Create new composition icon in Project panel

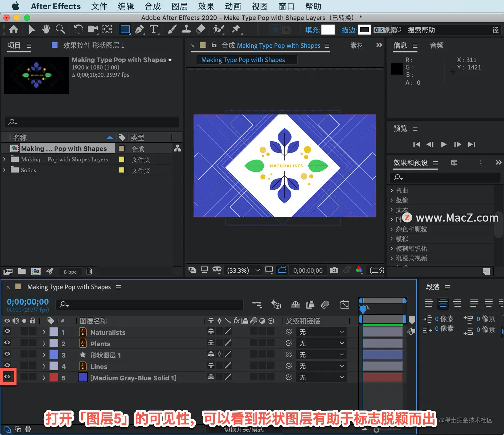click(x=36, y=271)
